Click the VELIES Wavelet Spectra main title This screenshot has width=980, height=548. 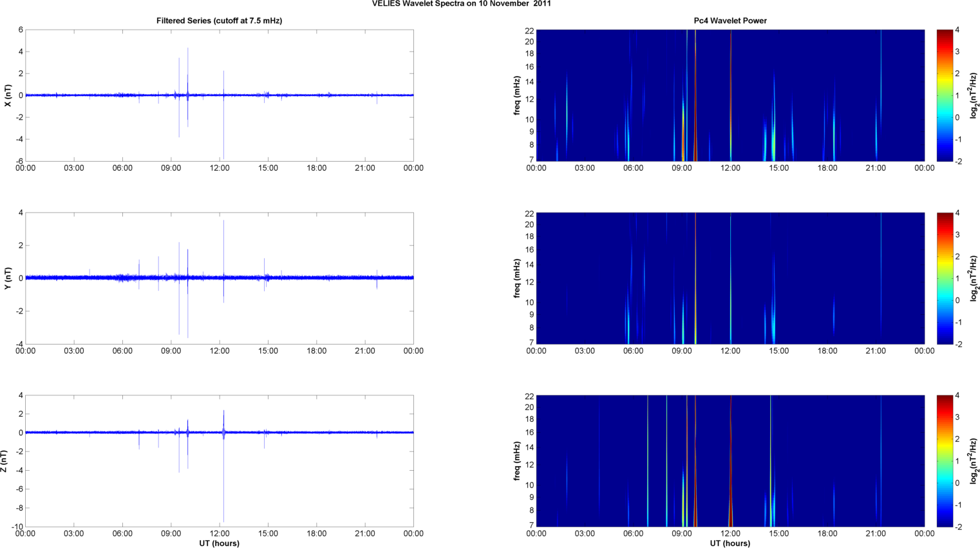[461, 4]
